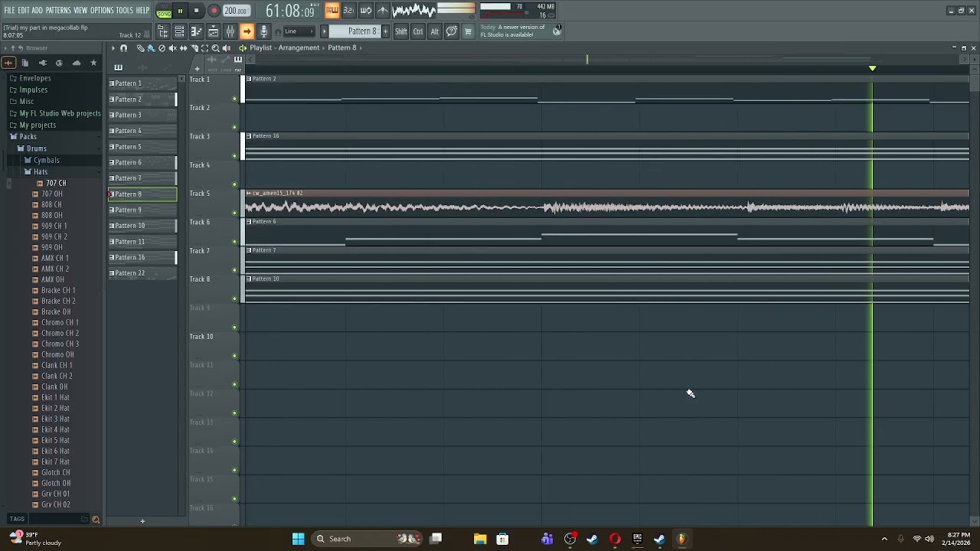Pause playback with the transport button

point(180,11)
